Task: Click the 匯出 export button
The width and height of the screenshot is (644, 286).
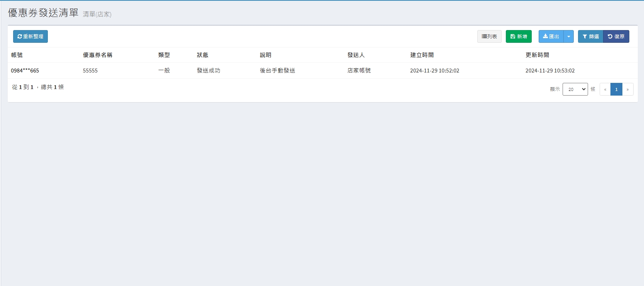Action: (x=551, y=37)
